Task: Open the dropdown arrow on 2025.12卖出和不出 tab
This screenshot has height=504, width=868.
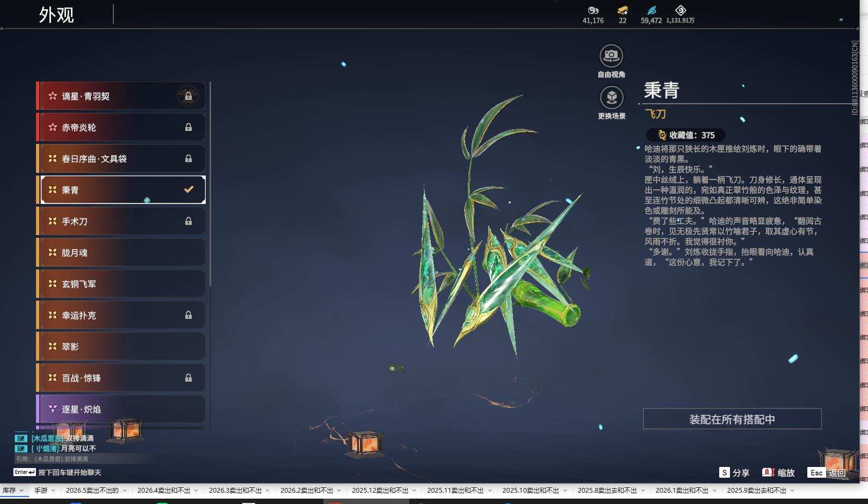Action: (x=414, y=491)
